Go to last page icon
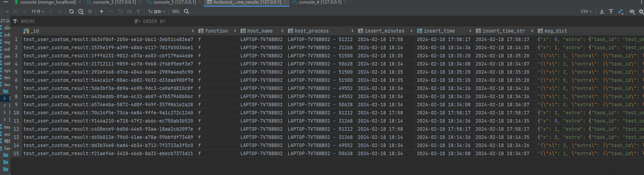Image resolution: width=644 pixels, height=175 pixels. click(x=59, y=11)
